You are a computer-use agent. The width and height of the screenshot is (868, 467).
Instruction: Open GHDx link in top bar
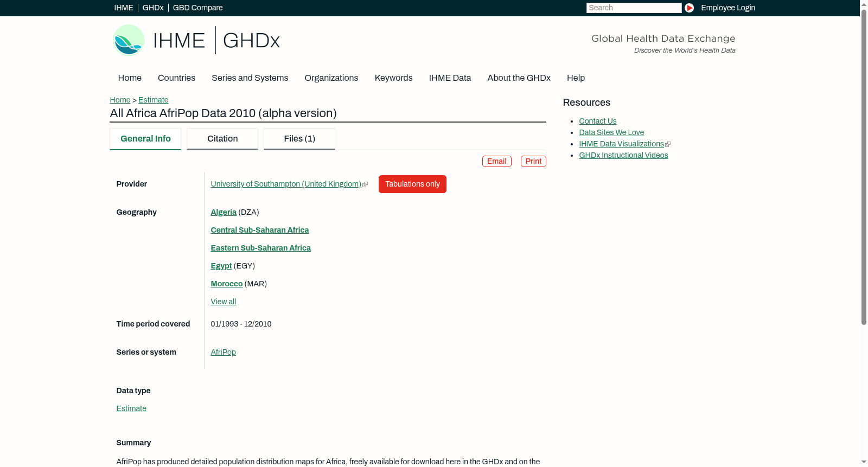click(153, 8)
